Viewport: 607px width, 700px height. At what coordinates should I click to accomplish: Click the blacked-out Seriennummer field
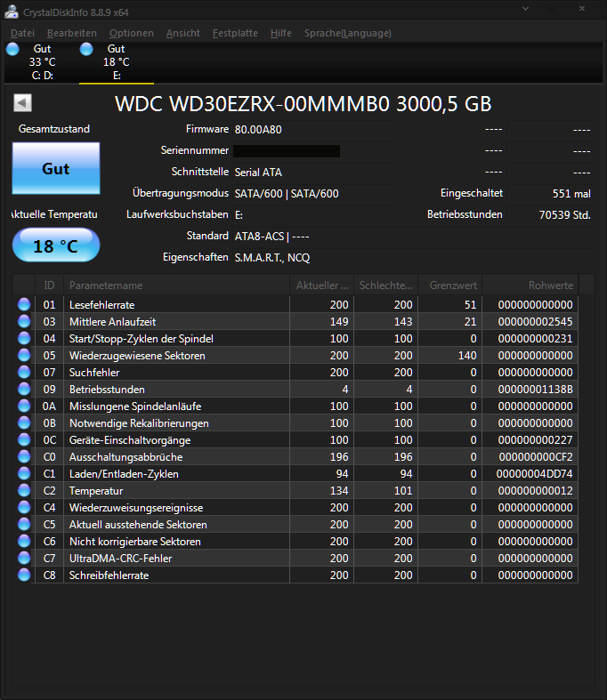pos(287,151)
